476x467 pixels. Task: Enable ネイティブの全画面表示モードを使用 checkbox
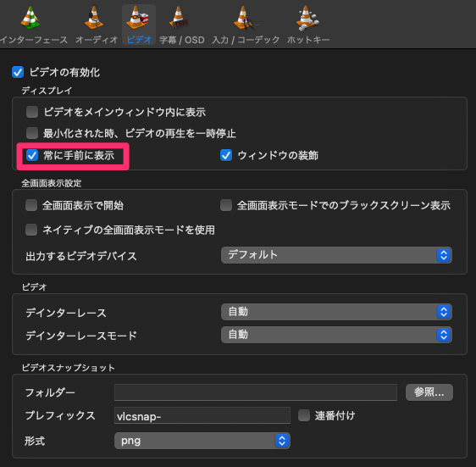31,230
